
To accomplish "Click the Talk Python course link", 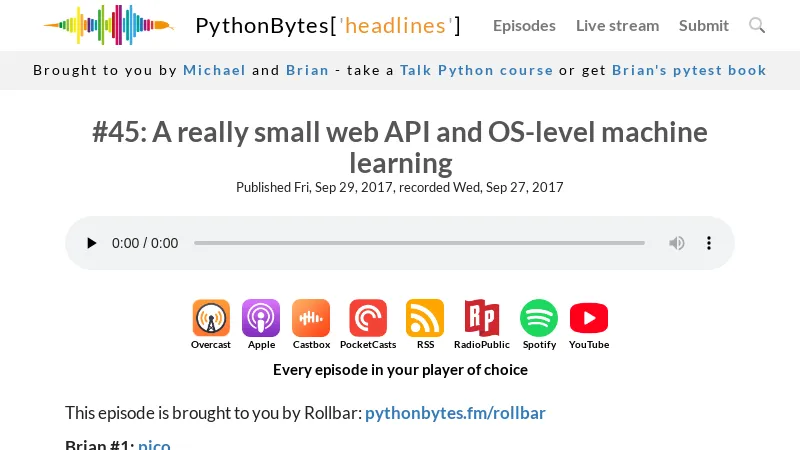I will pos(476,70).
